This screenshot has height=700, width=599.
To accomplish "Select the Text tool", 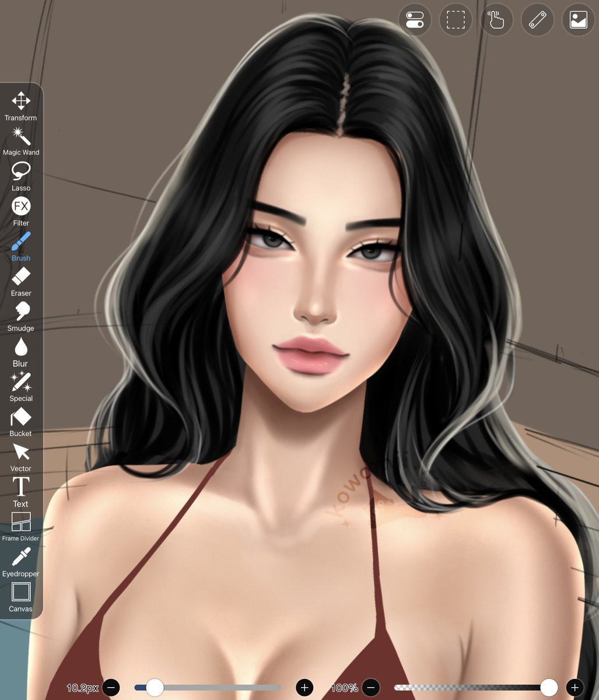I will click(x=21, y=492).
